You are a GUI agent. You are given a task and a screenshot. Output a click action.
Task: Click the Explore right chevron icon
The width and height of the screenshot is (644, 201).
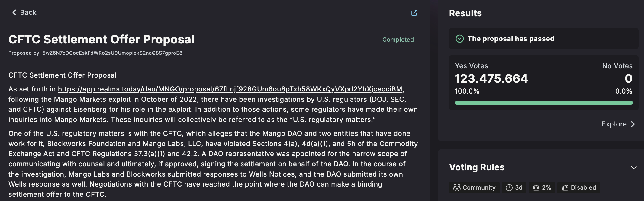[x=633, y=124]
